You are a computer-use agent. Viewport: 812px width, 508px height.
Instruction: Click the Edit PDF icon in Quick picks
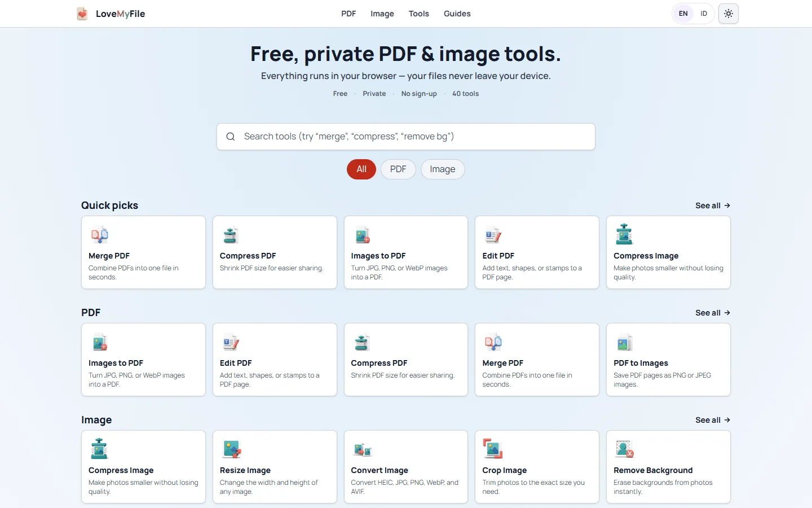tap(493, 234)
